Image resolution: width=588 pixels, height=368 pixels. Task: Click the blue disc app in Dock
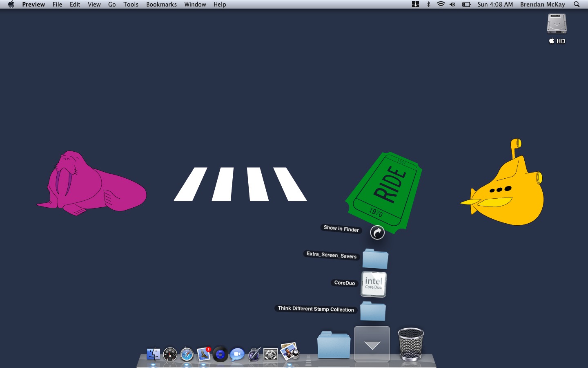(220, 354)
